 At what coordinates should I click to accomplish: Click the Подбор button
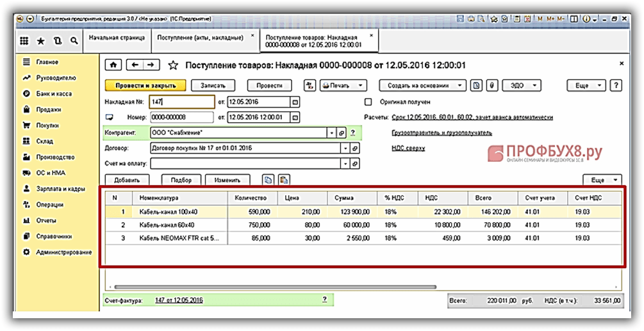(181, 180)
